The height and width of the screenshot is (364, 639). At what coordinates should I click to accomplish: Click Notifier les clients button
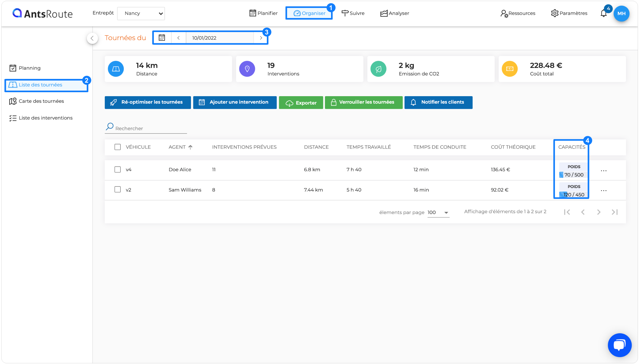click(x=438, y=102)
